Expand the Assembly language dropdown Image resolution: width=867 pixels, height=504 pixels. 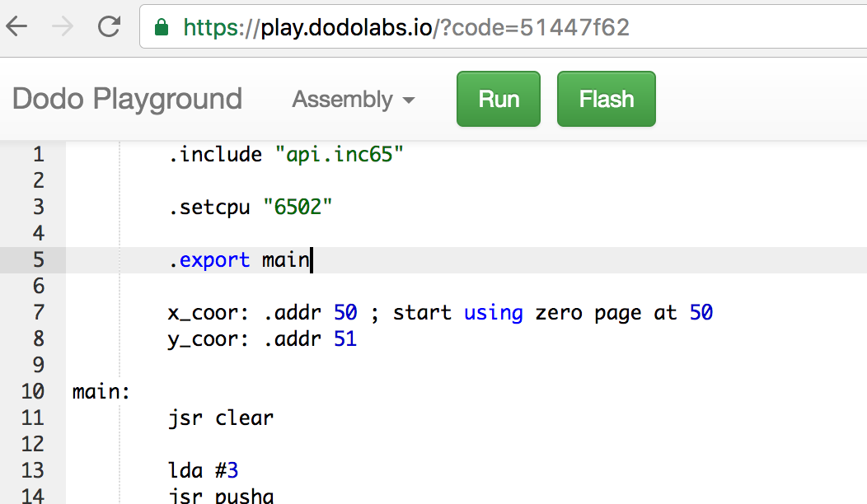pyautogui.click(x=354, y=100)
